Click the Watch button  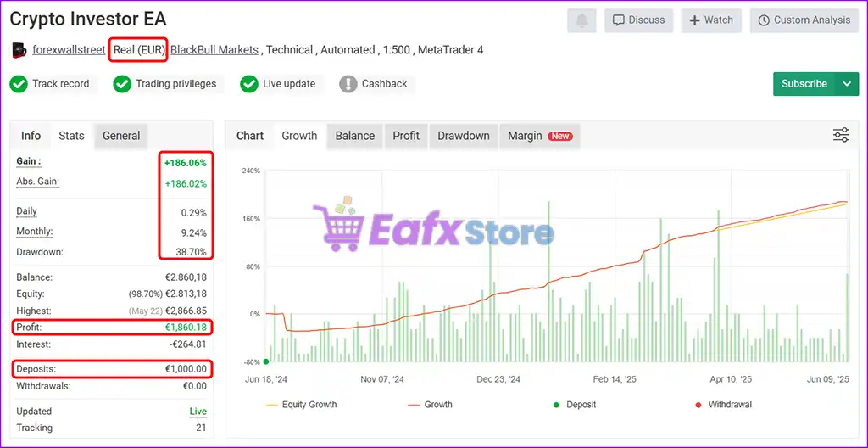coord(711,20)
